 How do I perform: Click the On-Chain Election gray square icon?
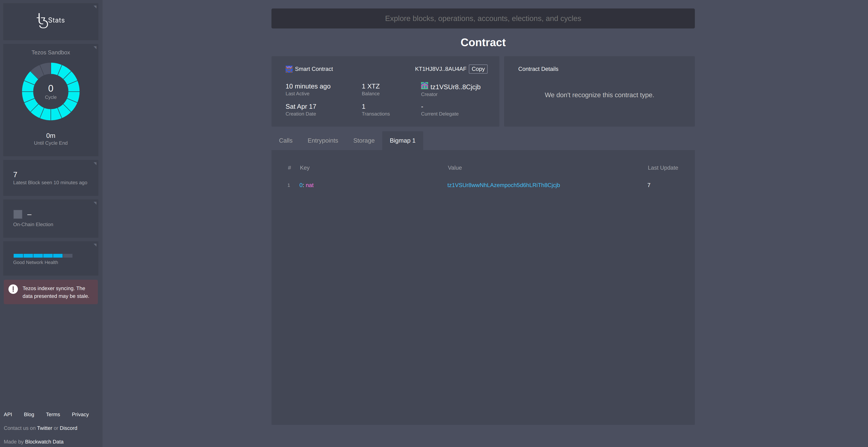tap(18, 214)
